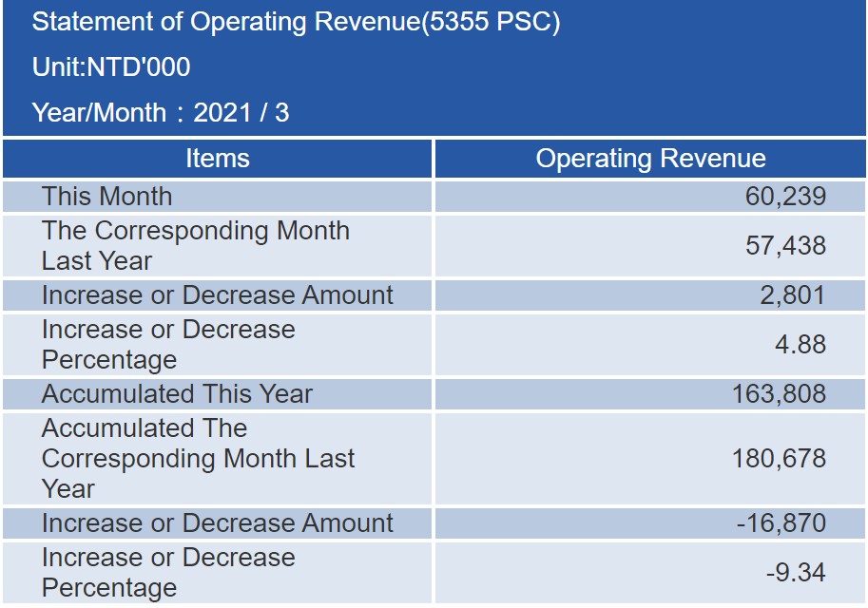The width and height of the screenshot is (868, 608).
Task: Select the "Unit:NTD'000" line
Action: tap(111, 66)
